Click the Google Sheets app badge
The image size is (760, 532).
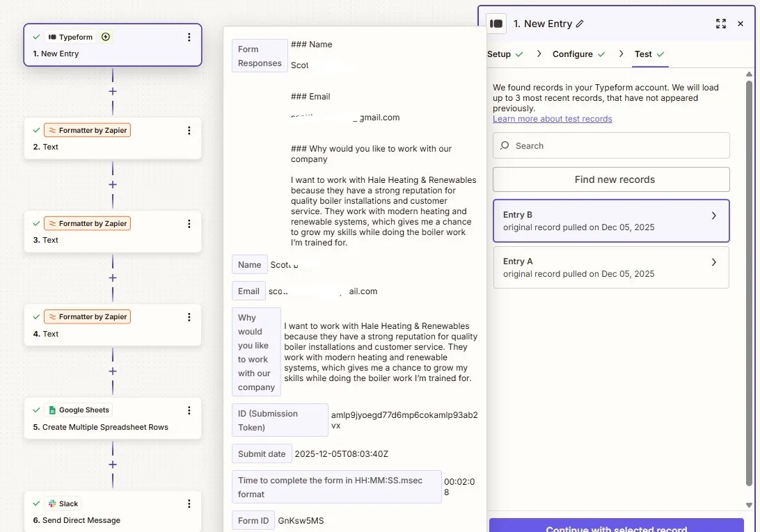79,410
